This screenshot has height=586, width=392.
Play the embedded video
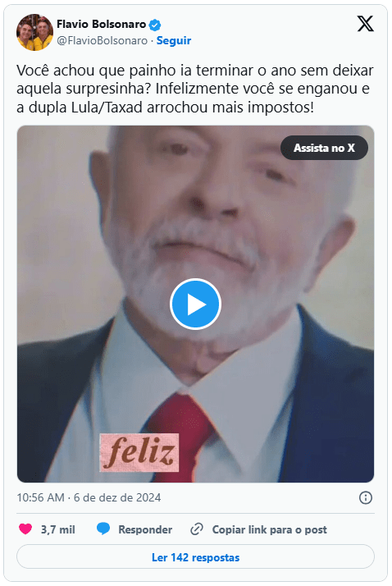[195, 304]
